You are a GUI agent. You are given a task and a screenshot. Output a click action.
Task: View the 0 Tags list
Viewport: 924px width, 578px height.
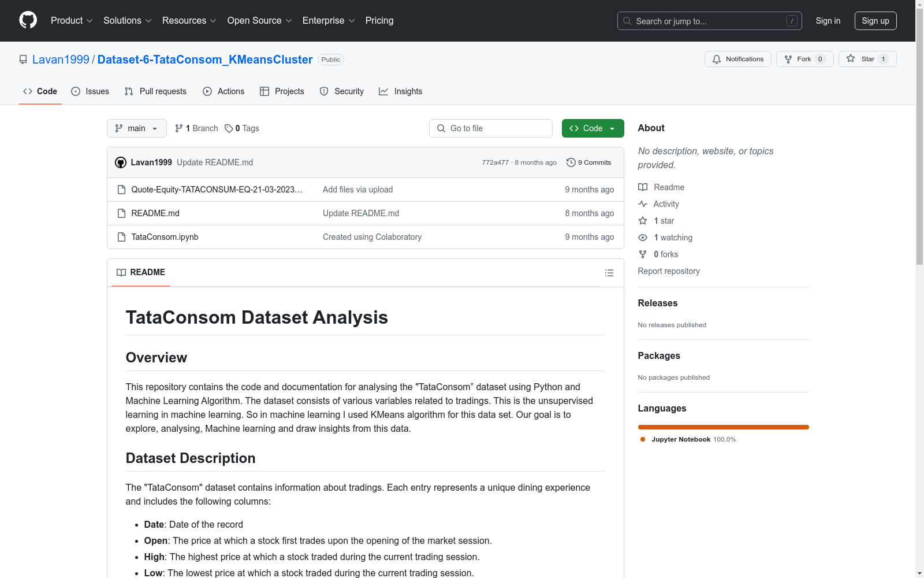(x=242, y=128)
